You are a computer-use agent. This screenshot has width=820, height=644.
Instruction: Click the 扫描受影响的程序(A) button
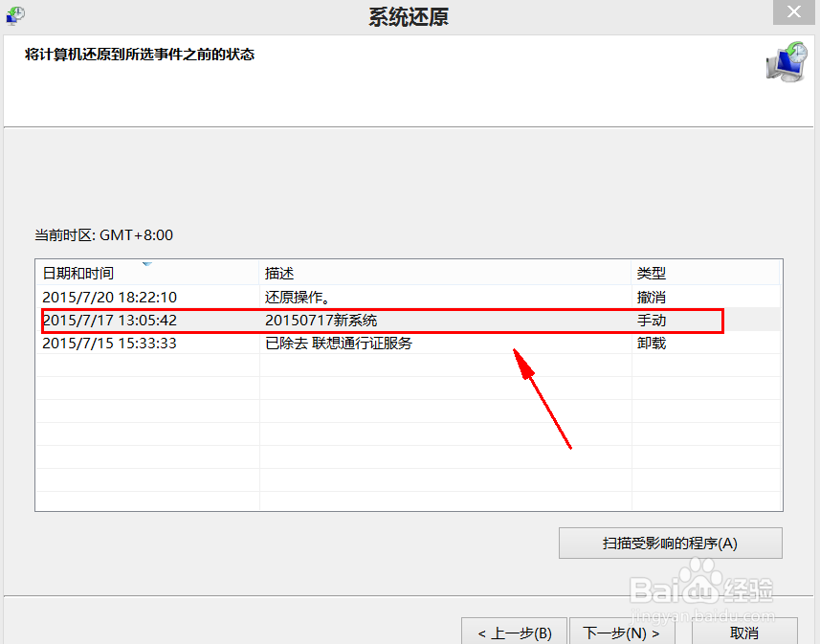pos(670,543)
